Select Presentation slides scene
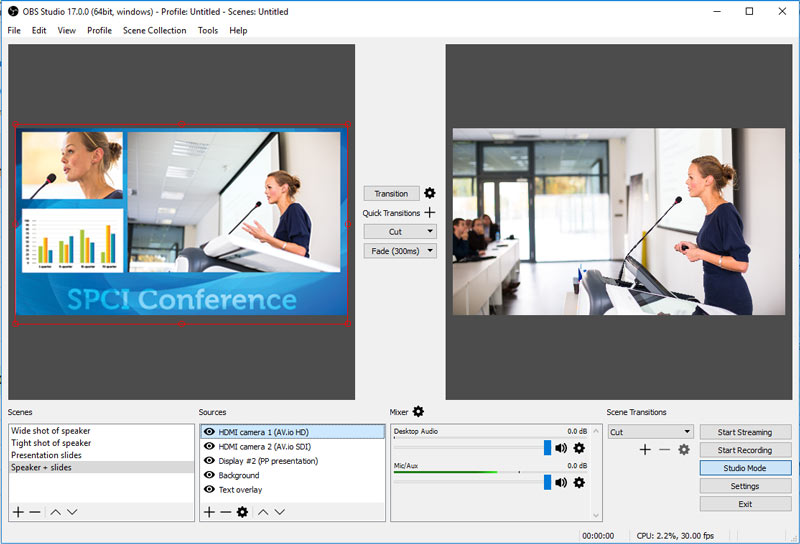 [x=101, y=455]
